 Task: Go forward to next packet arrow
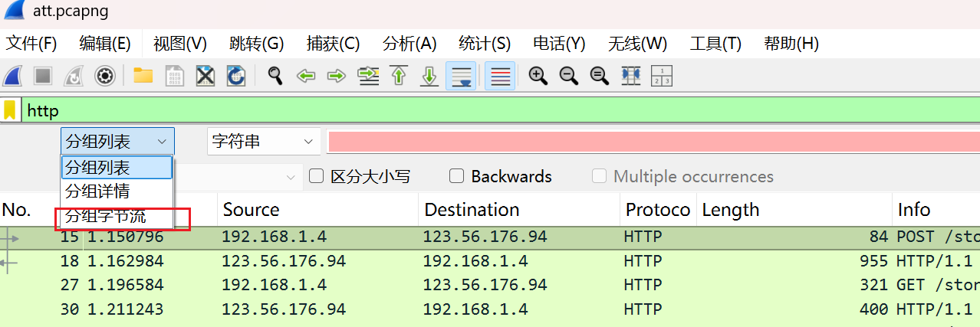pos(337,76)
